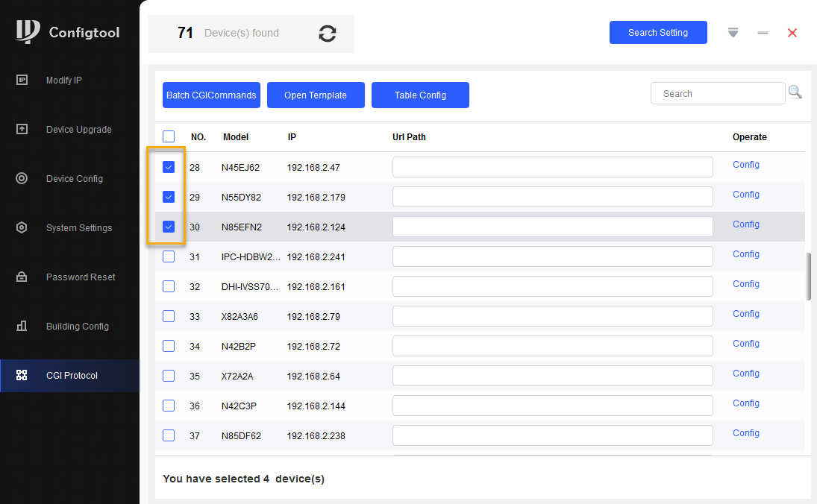Open System Settings in sidebar

coord(79,228)
